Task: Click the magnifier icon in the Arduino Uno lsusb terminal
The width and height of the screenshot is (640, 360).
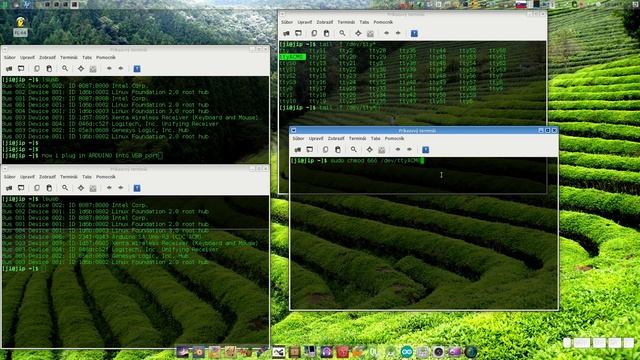Action: [x=65, y=188]
